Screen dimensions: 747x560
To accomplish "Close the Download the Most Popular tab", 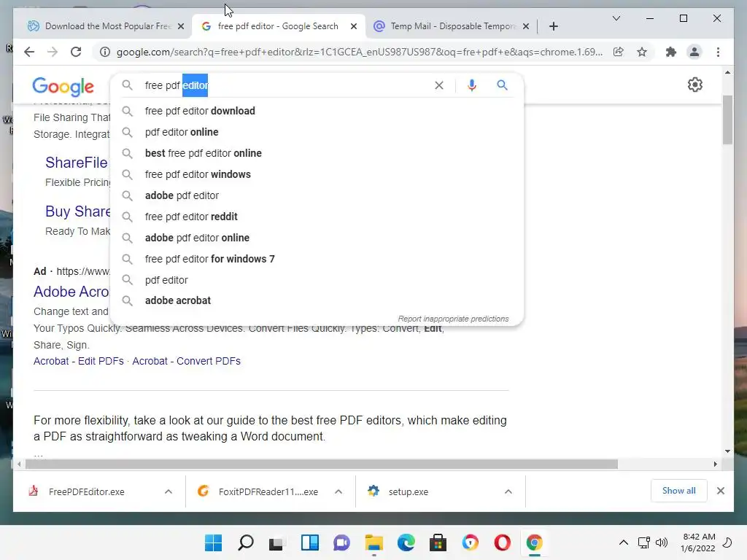I will click(181, 26).
